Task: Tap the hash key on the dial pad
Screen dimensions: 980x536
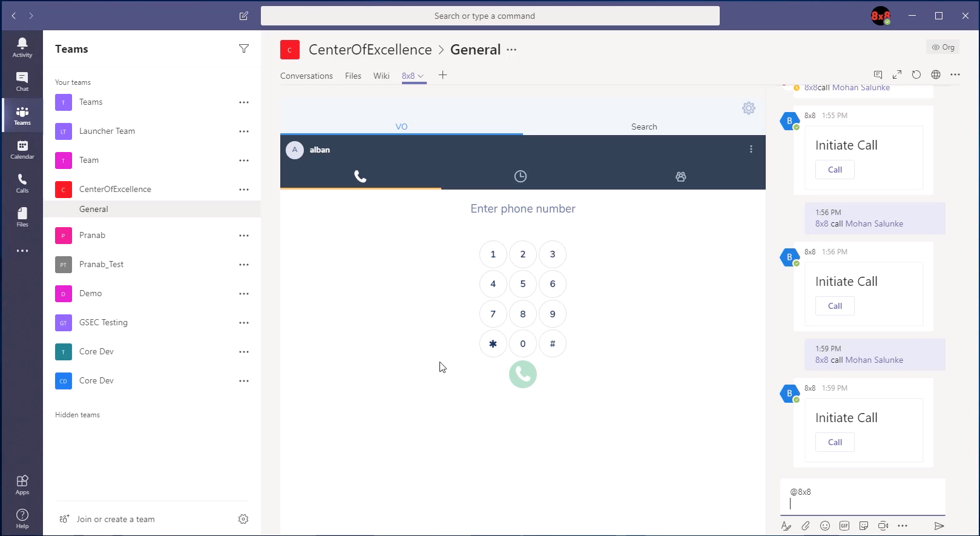Action: (x=553, y=344)
